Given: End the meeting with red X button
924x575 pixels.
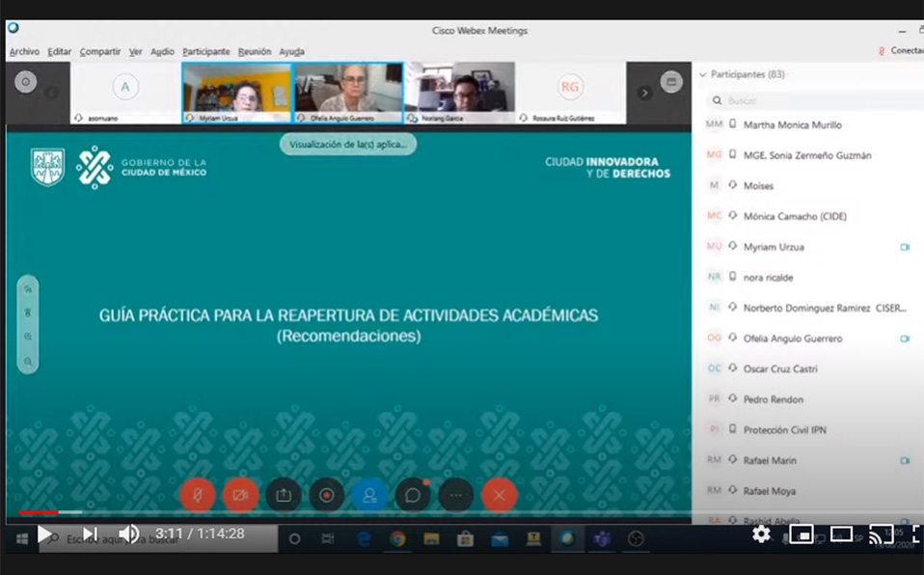Looking at the screenshot, I should [500, 495].
